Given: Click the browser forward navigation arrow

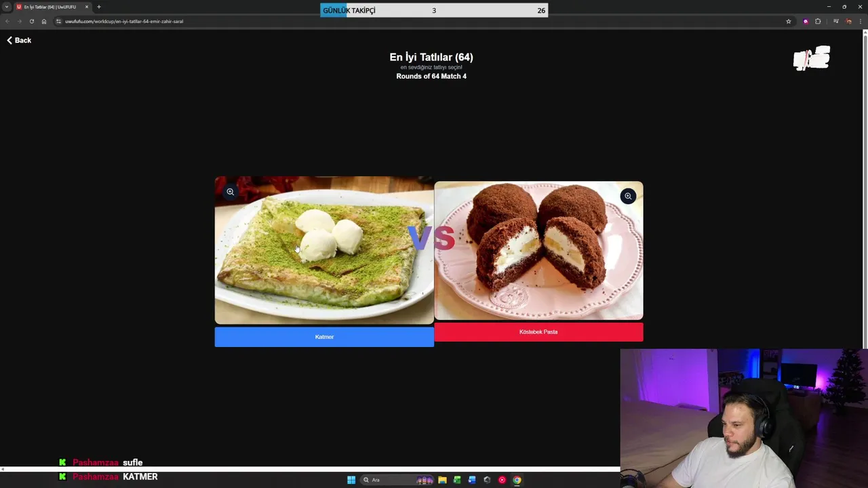Looking at the screenshot, I should pos(19,21).
